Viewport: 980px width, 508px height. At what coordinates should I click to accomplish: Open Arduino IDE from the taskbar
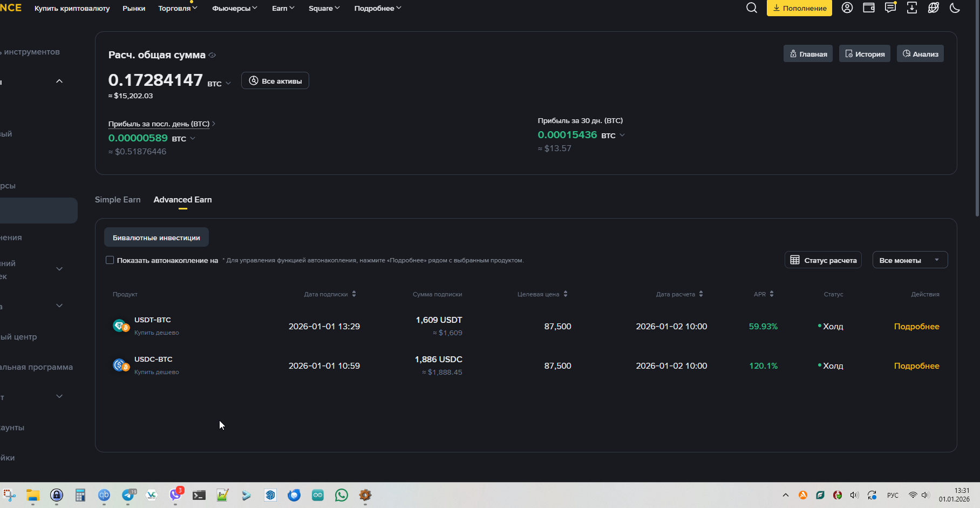tap(318, 495)
